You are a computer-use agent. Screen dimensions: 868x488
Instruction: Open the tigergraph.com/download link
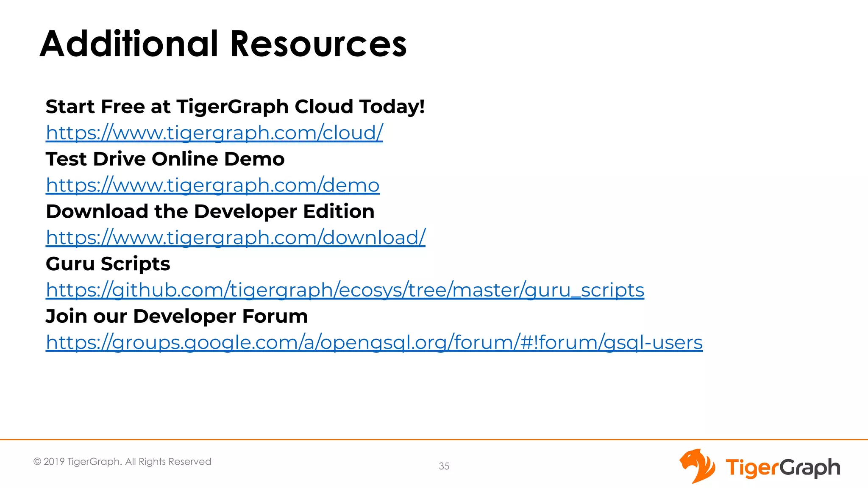236,238
